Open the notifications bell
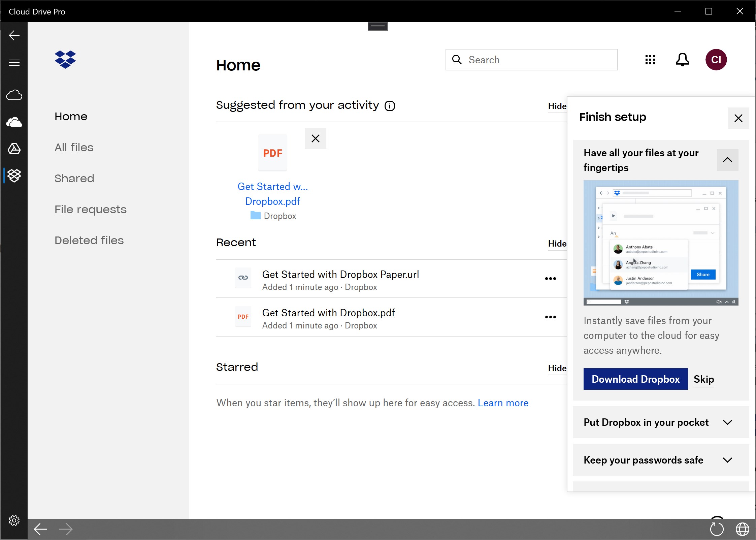Viewport: 756px width, 540px height. 682,60
